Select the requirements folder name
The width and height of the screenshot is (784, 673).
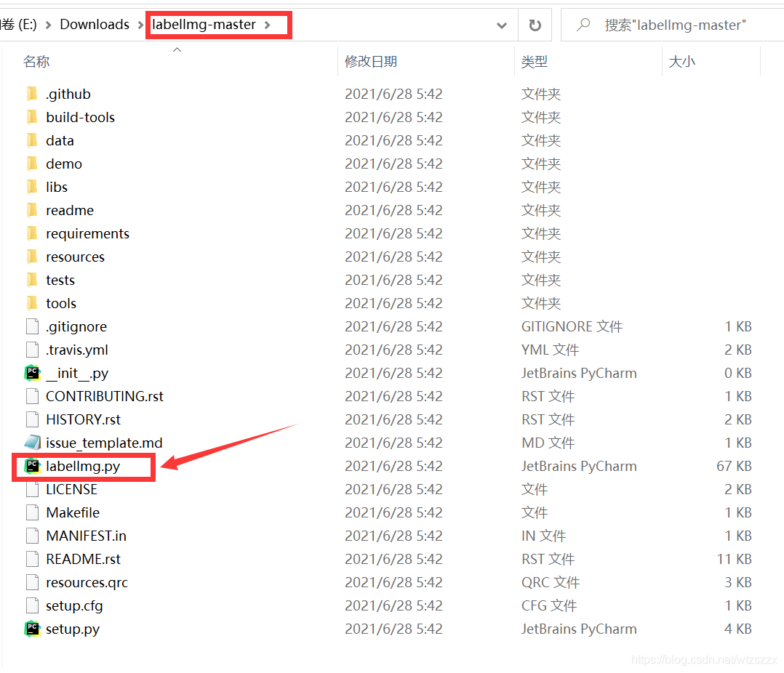87,233
